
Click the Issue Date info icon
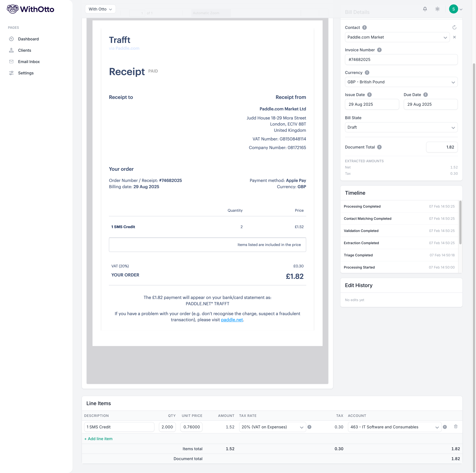(369, 95)
